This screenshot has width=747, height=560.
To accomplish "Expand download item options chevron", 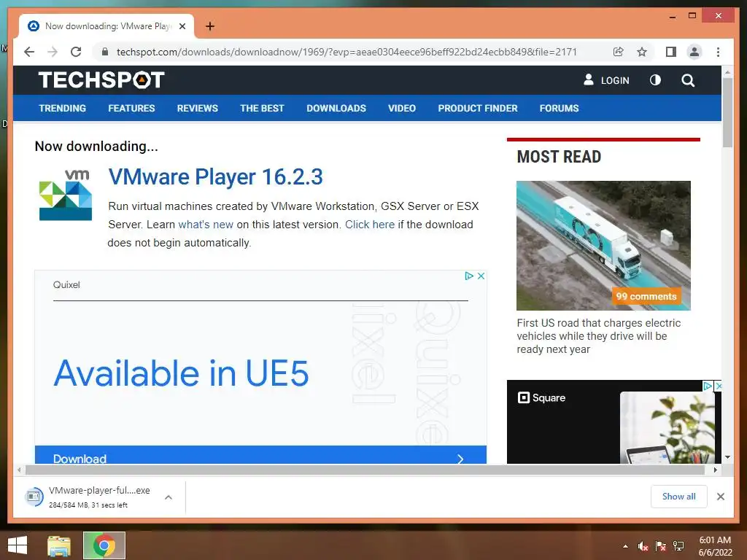I will (169, 497).
